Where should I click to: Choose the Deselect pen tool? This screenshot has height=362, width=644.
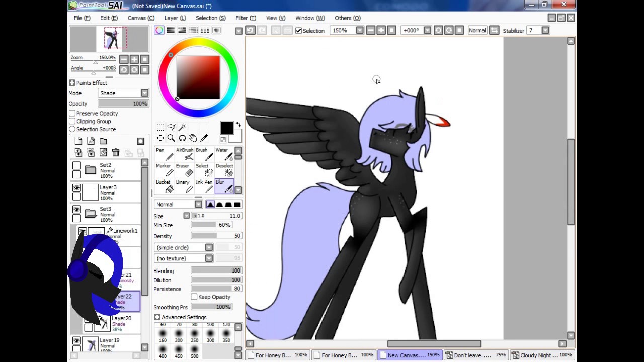point(223,170)
